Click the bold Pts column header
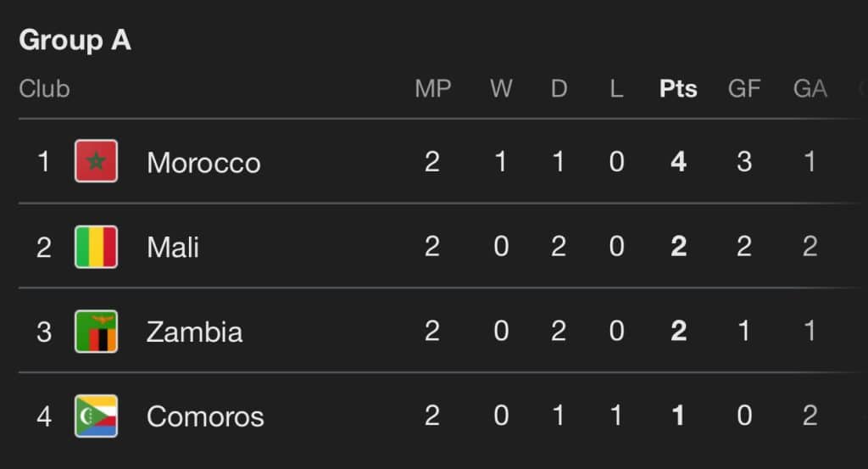Viewport: 868px width, 469px height. [x=678, y=88]
